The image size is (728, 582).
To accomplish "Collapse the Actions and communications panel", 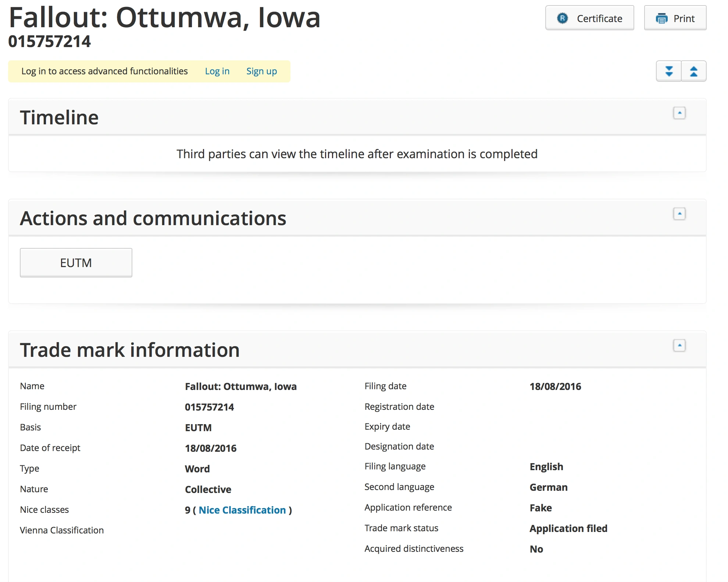I will [679, 214].
